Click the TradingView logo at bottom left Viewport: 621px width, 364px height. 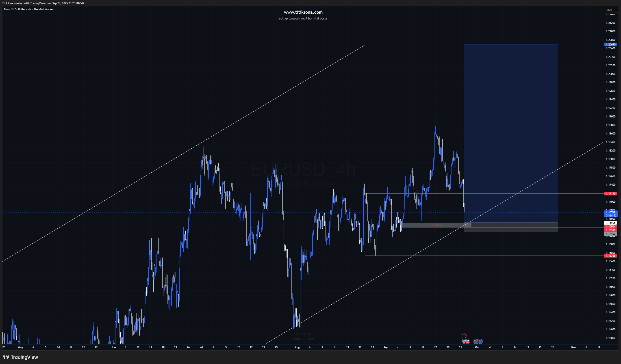pos(20,357)
